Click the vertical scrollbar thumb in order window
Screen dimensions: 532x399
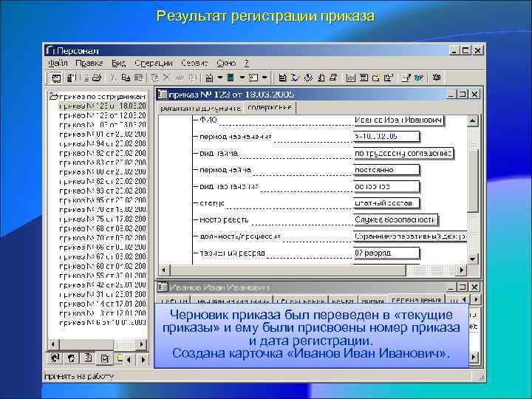pyautogui.click(x=473, y=180)
